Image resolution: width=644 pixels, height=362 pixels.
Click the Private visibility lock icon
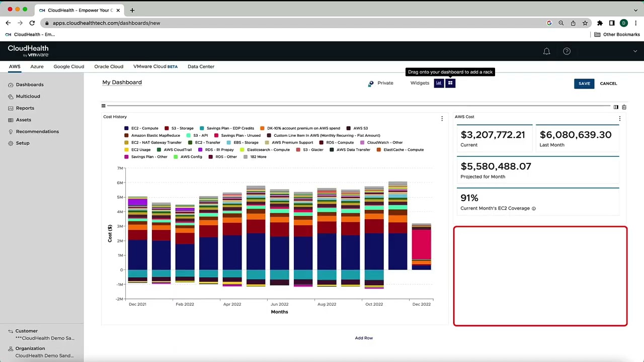tap(371, 83)
